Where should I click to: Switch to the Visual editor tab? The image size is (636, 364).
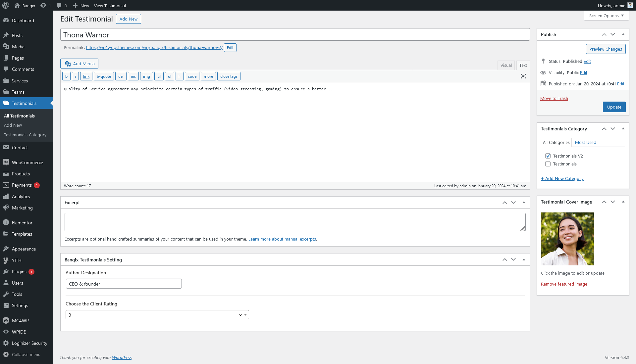[x=506, y=65]
